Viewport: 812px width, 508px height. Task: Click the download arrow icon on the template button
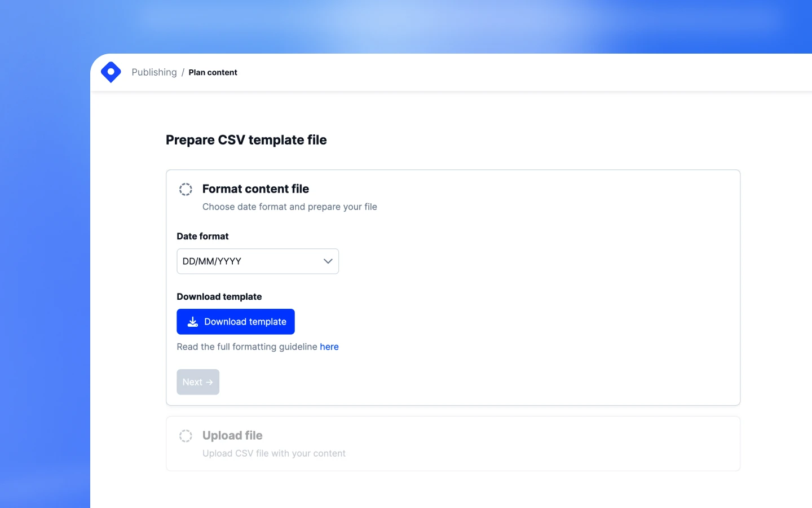point(192,321)
